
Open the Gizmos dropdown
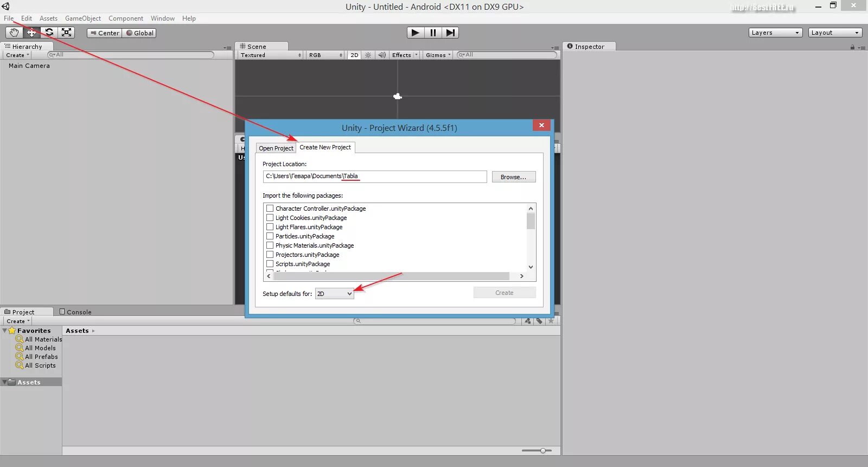[438, 55]
